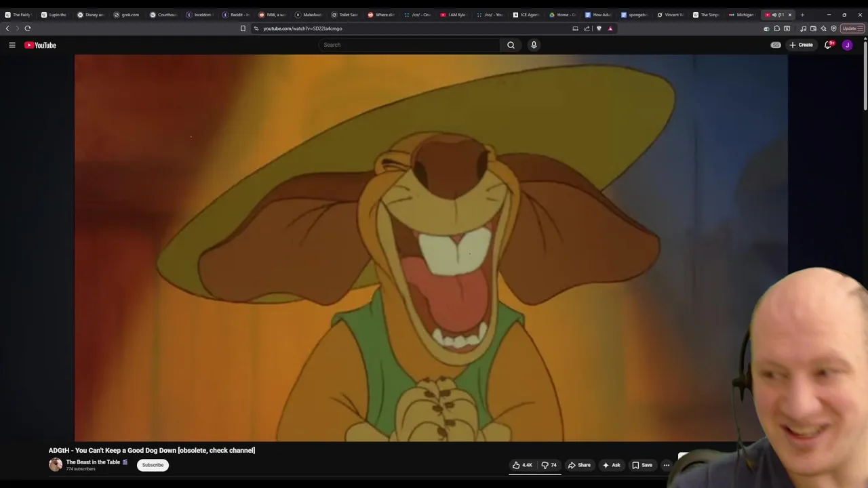Open the Leo AI sparkle icon
Screen dimensions: 868x488
(823, 28)
